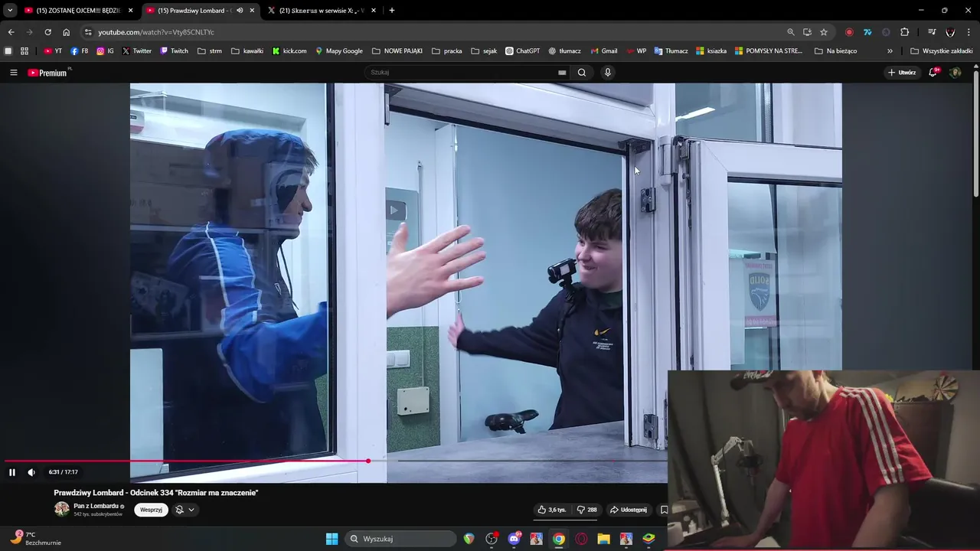Dislike the video with thumbs down

[x=587, y=510]
